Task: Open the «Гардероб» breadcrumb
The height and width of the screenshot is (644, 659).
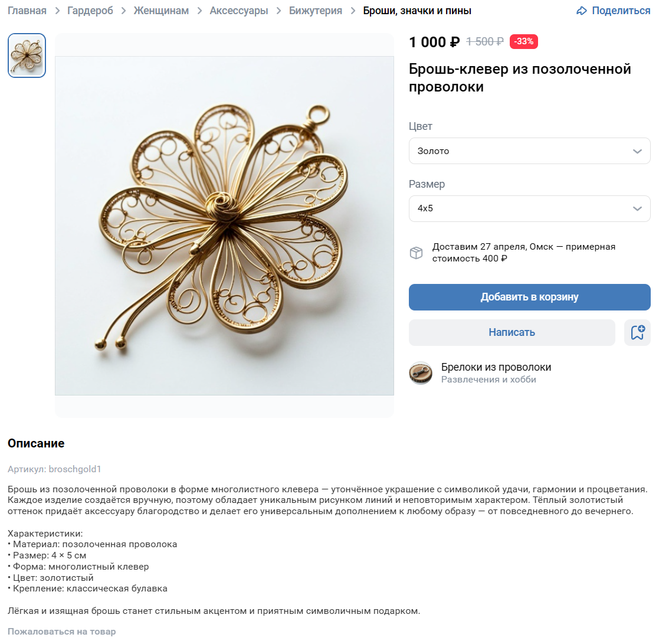Action: (90, 11)
